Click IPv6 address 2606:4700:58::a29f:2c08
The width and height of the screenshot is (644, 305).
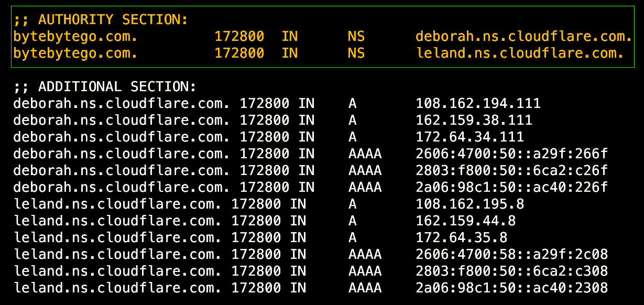511,255
